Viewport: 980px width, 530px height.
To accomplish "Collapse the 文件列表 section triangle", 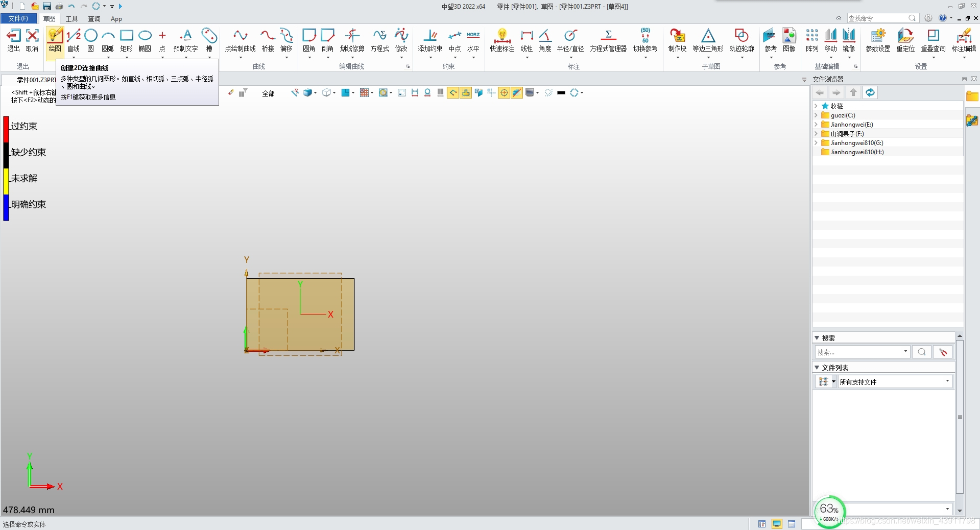I will [x=817, y=368].
